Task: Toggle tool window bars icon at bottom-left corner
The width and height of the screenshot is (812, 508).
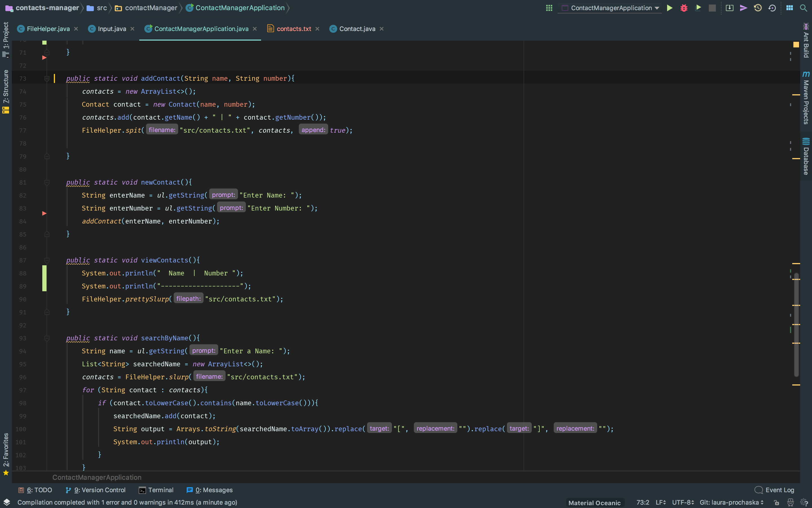Action: [x=7, y=502]
